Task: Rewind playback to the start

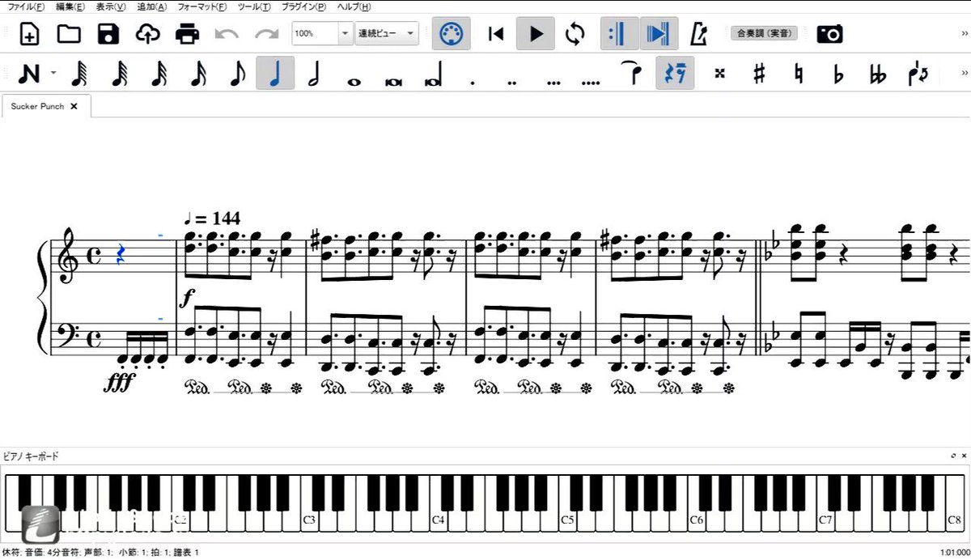Action: pos(496,34)
